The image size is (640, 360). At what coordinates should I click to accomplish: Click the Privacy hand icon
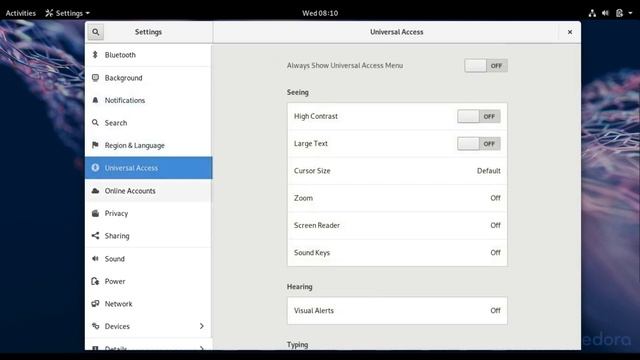point(95,213)
